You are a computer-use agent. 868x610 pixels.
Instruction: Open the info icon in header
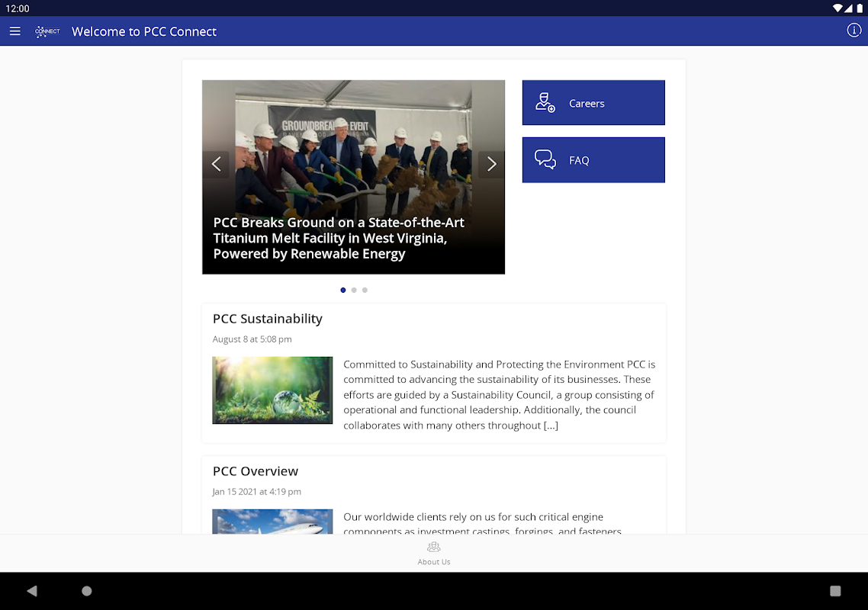pos(854,30)
